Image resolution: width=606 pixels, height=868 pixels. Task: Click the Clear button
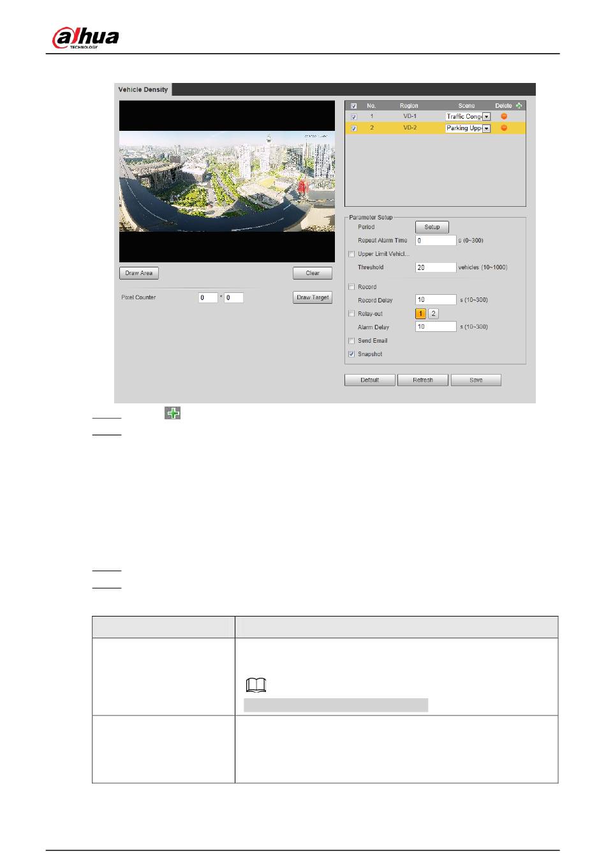coord(313,273)
